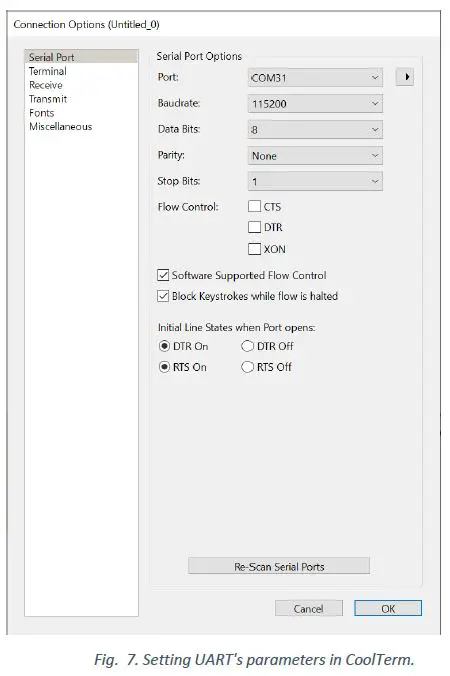Open the Stop Bits dropdown
Screen dimensions: 450x676
tap(315, 182)
